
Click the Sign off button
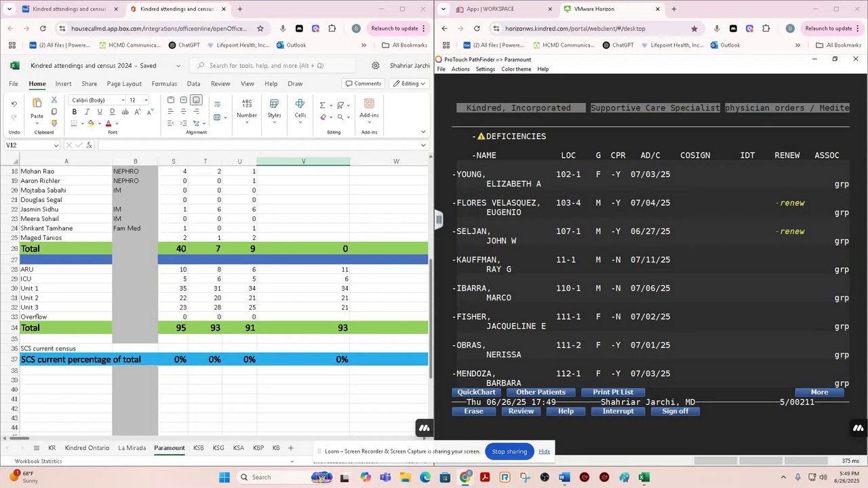coord(675,411)
